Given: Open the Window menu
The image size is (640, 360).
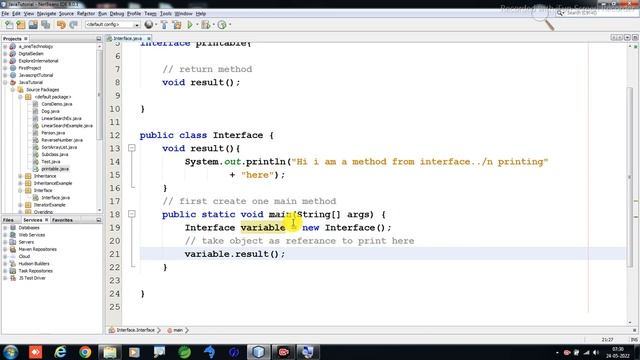Looking at the screenshot, I should tap(183, 13).
